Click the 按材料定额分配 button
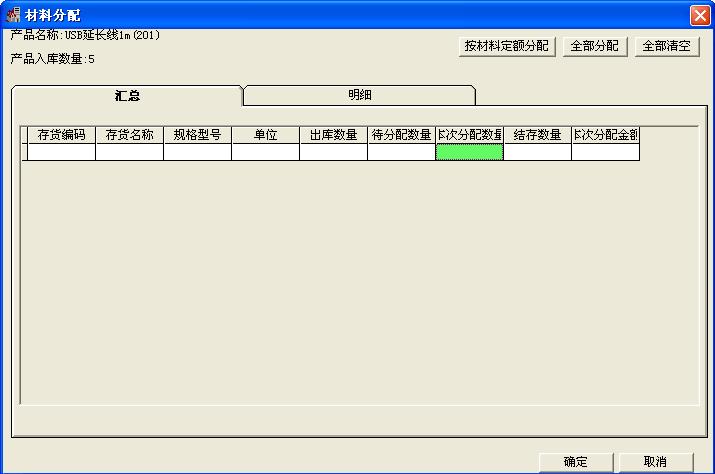The height and width of the screenshot is (474, 715). (x=507, y=46)
